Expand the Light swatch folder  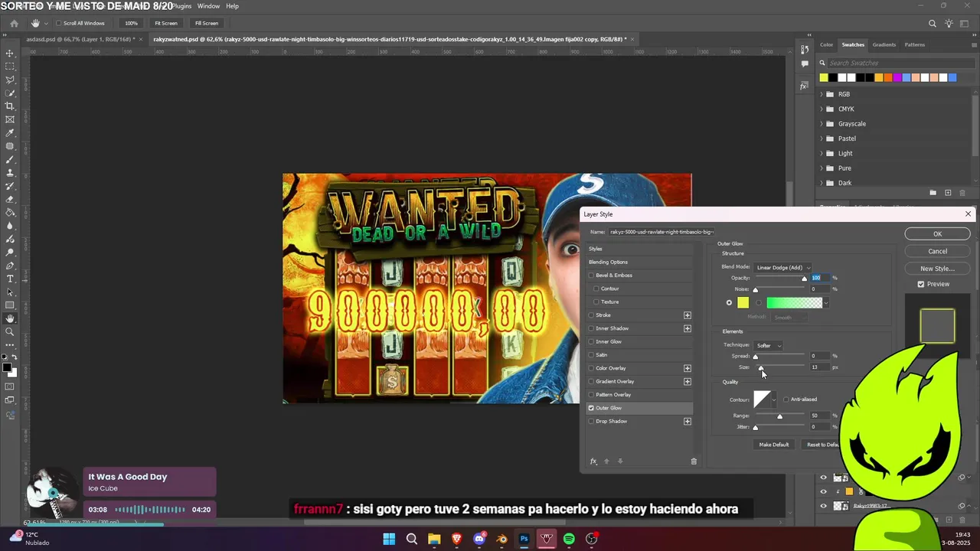[x=822, y=153]
